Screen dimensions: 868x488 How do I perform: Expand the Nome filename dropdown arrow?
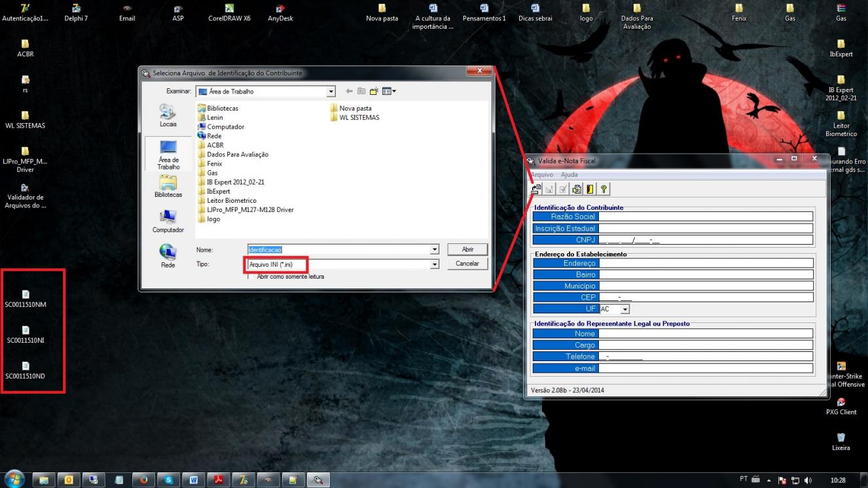click(x=435, y=250)
